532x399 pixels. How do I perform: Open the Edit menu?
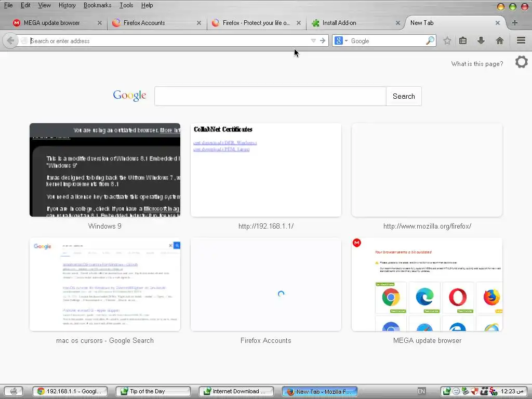point(25,5)
